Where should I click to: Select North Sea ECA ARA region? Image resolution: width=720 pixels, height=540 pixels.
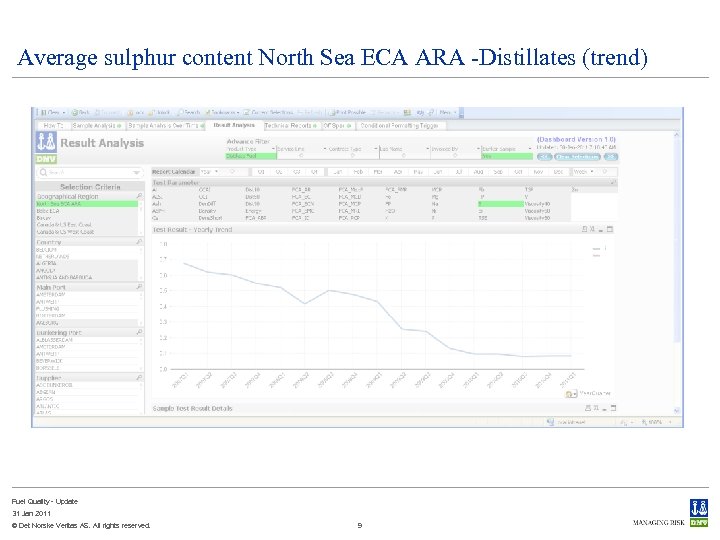point(87,204)
